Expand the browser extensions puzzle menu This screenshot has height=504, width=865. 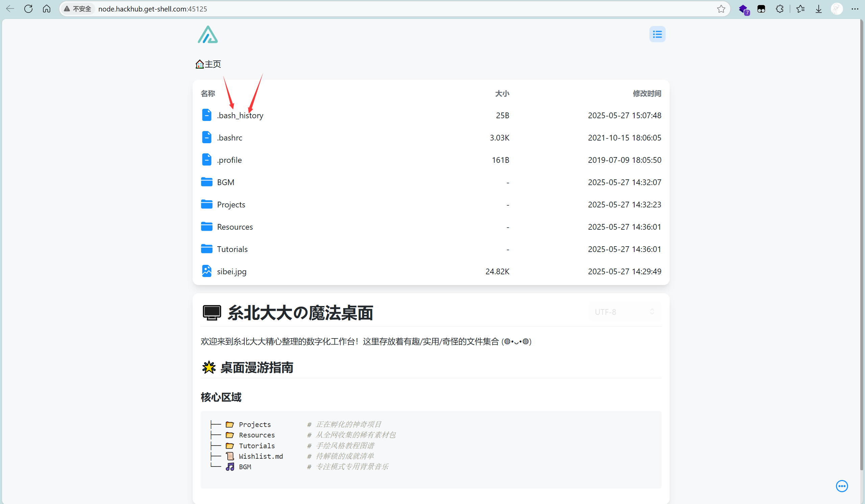coord(780,8)
